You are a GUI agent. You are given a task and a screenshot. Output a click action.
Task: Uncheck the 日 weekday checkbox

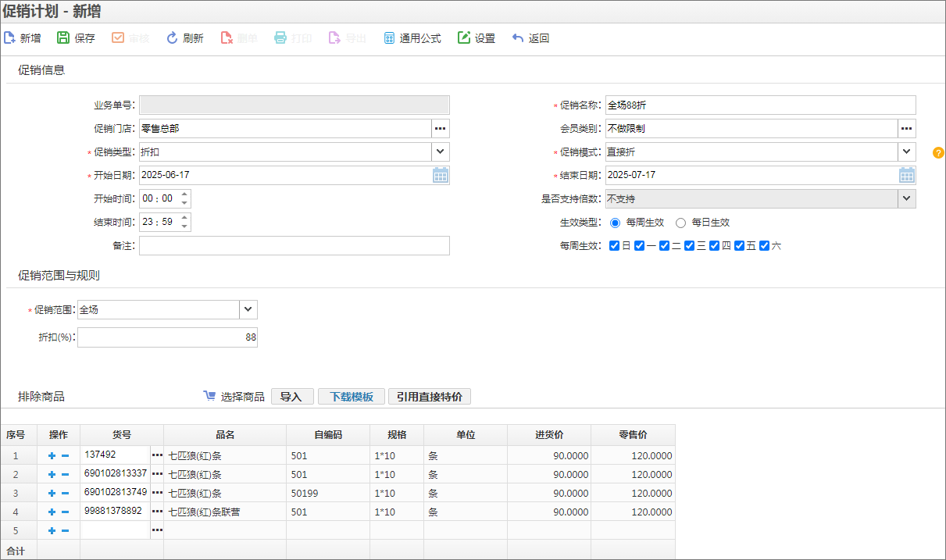coord(614,245)
